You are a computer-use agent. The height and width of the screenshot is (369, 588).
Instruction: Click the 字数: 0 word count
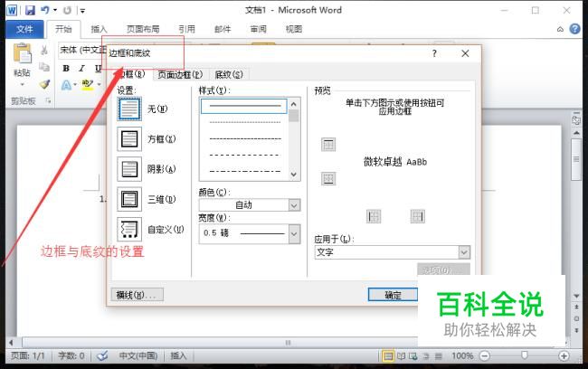click(x=71, y=355)
